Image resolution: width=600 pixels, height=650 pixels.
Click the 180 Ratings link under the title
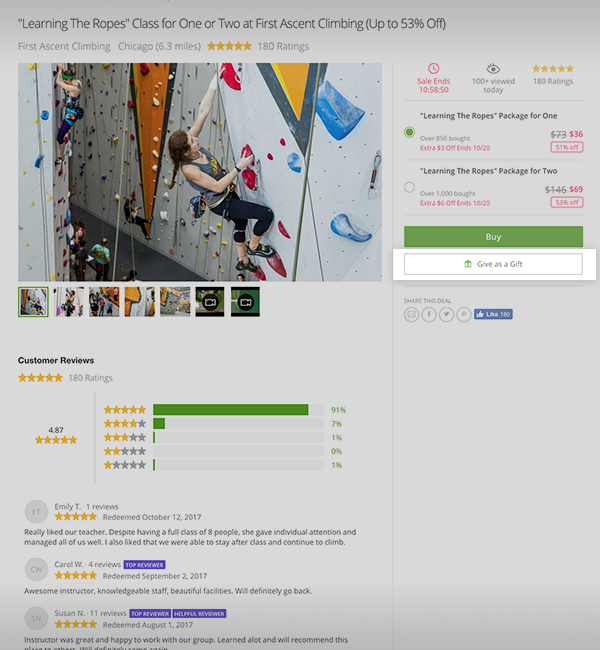coord(283,46)
